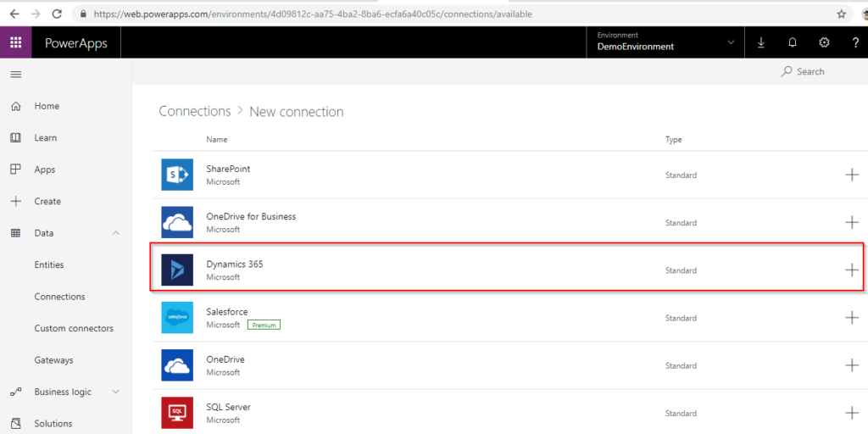The height and width of the screenshot is (434, 868).
Task: Add OneDrive for Business connection plus
Action: pyautogui.click(x=851, y=223)
